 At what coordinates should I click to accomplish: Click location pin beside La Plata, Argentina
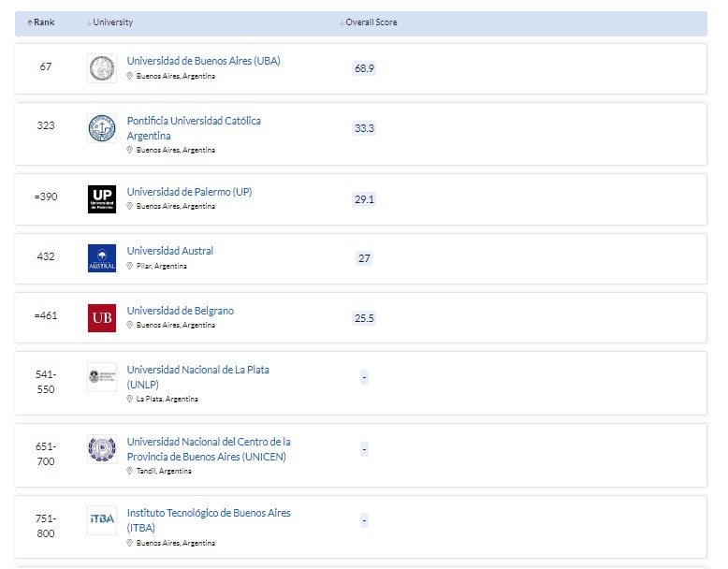129,399
